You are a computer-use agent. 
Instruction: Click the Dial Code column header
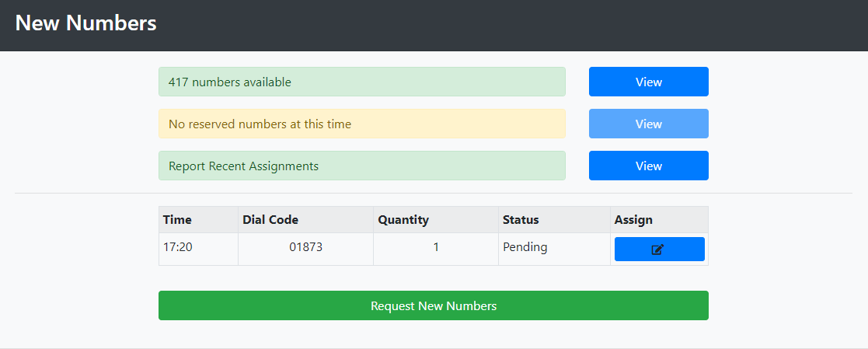[x=306, y=220]
